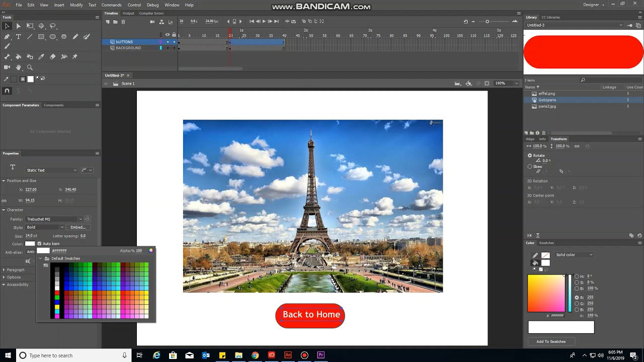The height and width of the screenshot is (362, 644).
Task: Select the R radio button in Color panel
Action: (x=577, y=298)
